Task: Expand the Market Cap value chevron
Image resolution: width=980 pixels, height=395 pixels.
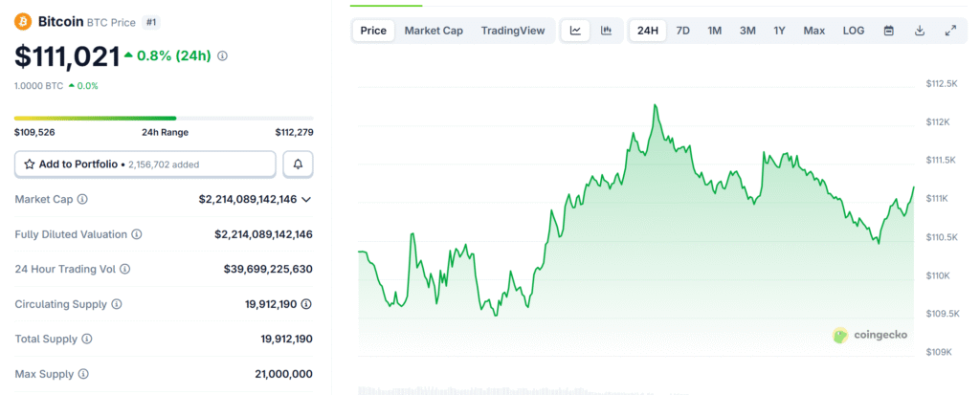Action: pyautogui.click(x=306, y=199)
